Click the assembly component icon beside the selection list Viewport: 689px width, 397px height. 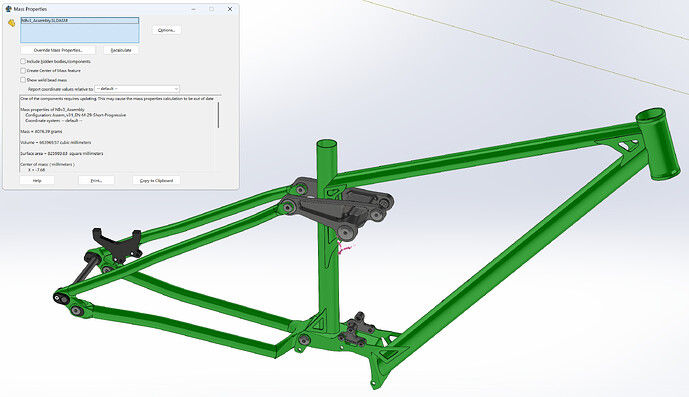[11, 23]
